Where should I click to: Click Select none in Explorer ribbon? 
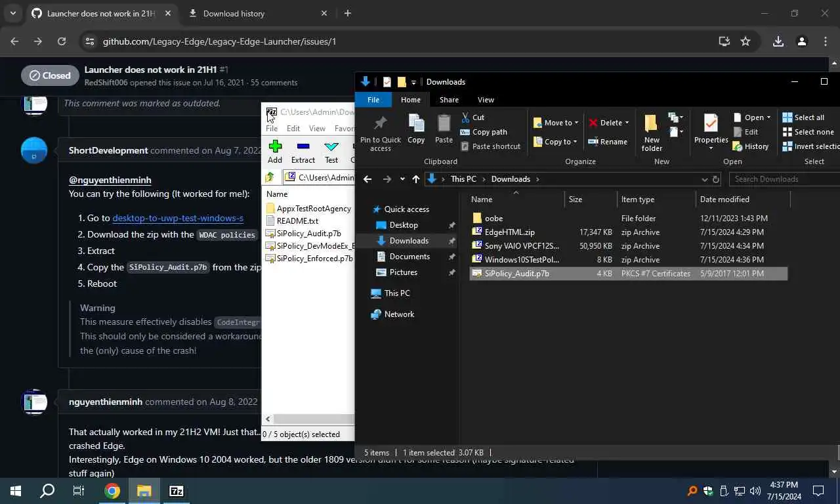(x=808, y=132)
